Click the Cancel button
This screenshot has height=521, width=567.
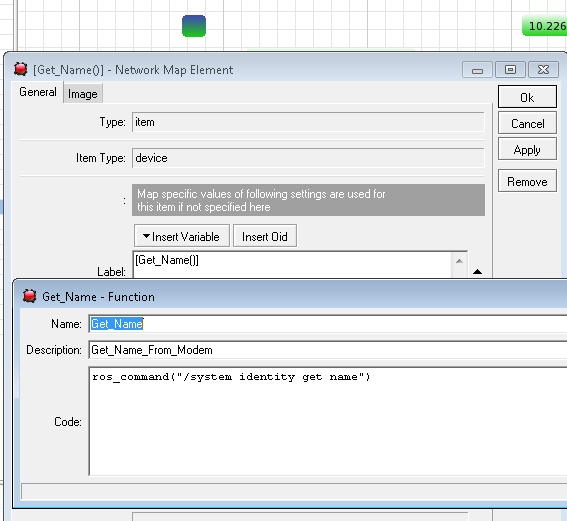coord(527,123)
